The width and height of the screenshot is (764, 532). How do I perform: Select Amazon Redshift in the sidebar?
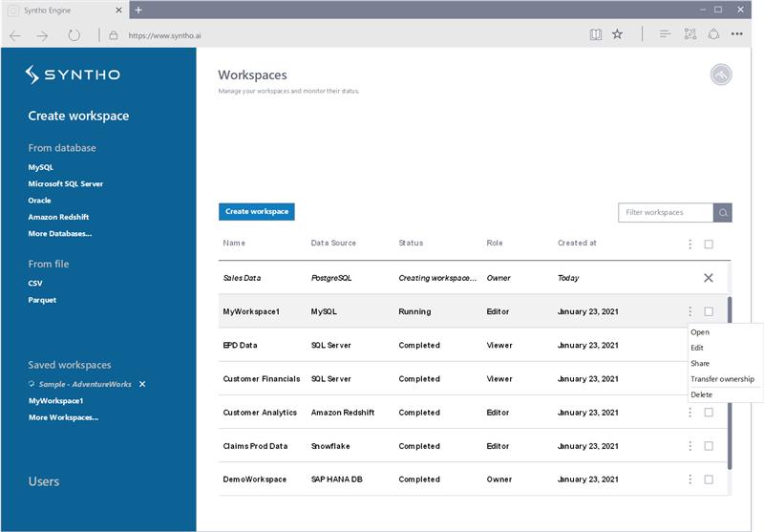pyautogui.click(x=58, y=217)
